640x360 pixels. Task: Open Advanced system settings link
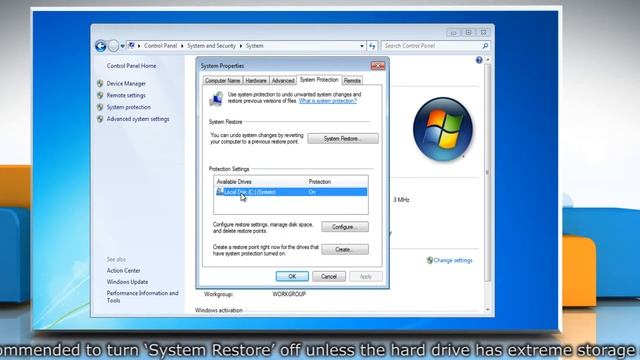(138, 119)
